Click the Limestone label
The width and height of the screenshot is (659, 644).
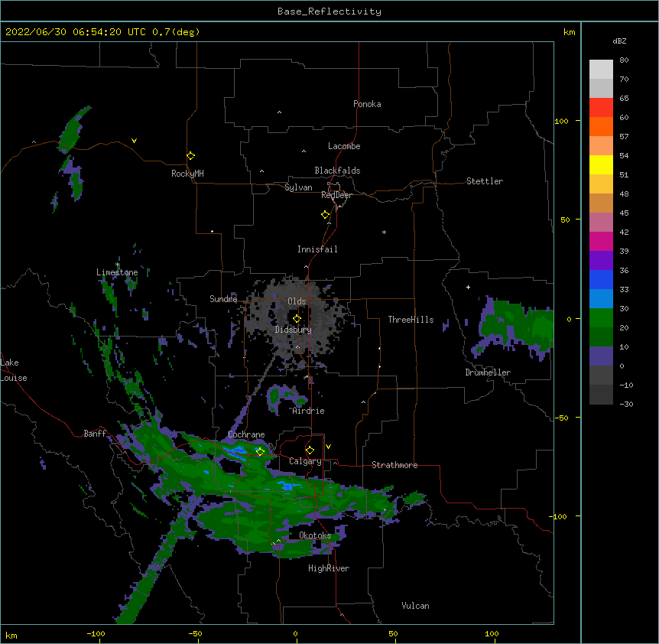pyautogui.click(x=117, y=272)
